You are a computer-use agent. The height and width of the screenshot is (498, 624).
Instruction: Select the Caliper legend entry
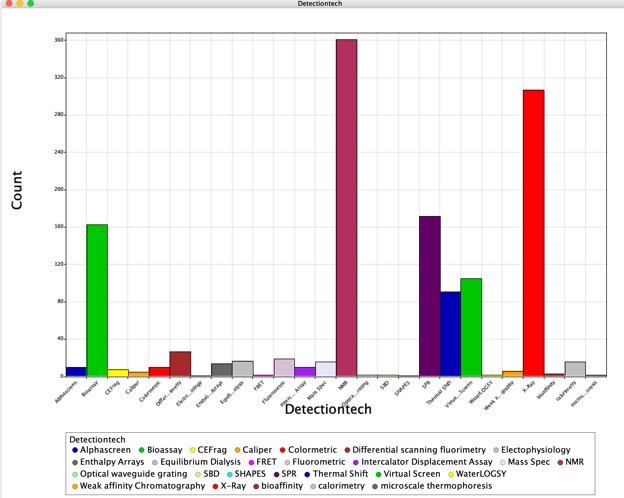click(x=253, y=450)
